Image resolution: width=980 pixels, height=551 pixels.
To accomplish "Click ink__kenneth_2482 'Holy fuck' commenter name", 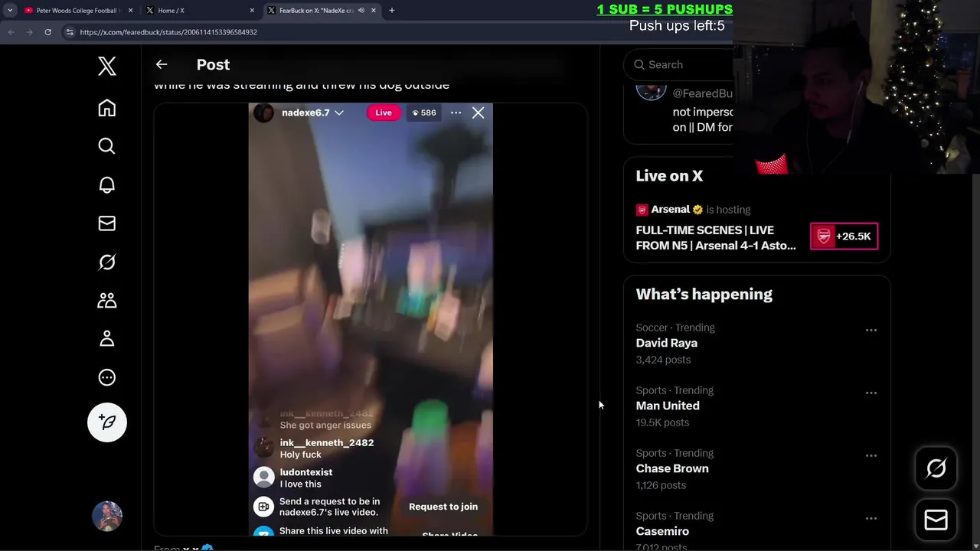I will tap(327, 443).
